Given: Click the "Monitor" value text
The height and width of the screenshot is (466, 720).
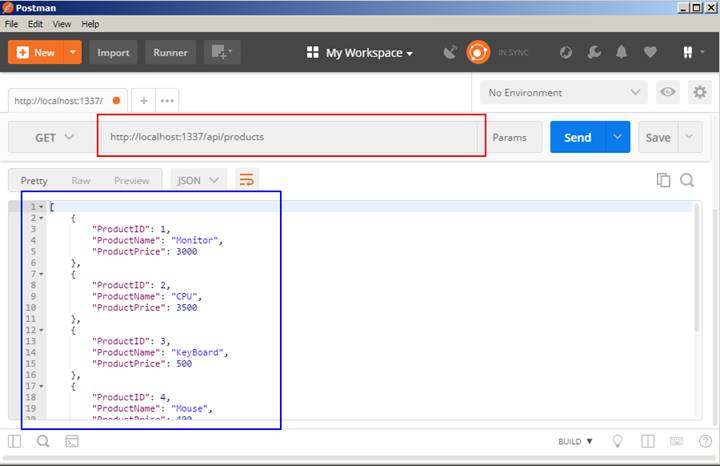Looking at the screenshot, I should [x=195, y=240].
